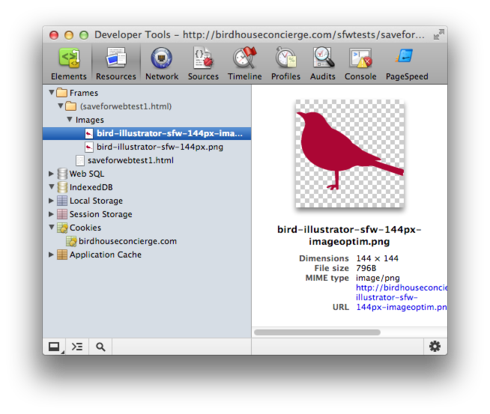Click the horizontal scrollbar under image details

tap(317, 332)
